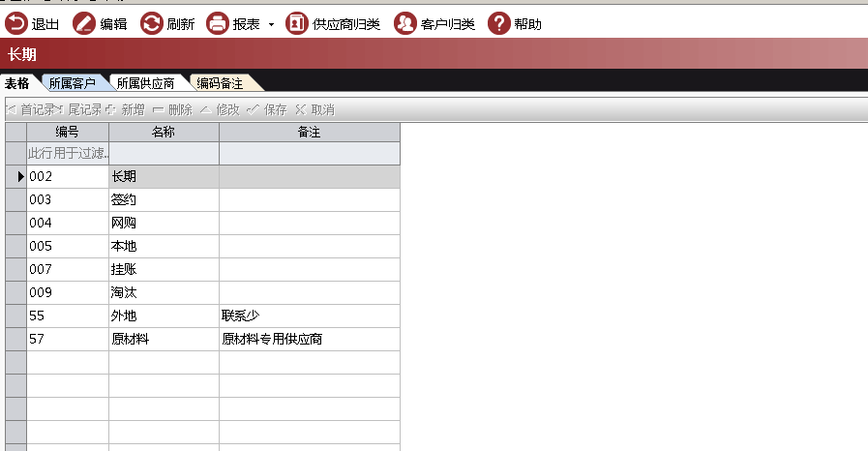Open 帮助 question mark icon
The image size is (868, 451).
pyautogui.click(x=498, y=24)
